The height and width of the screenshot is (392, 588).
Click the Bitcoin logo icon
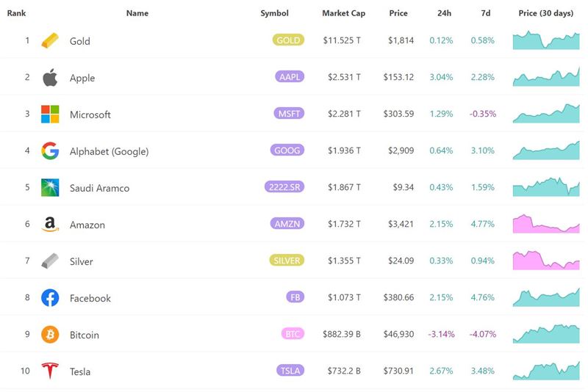coord(50,334)
